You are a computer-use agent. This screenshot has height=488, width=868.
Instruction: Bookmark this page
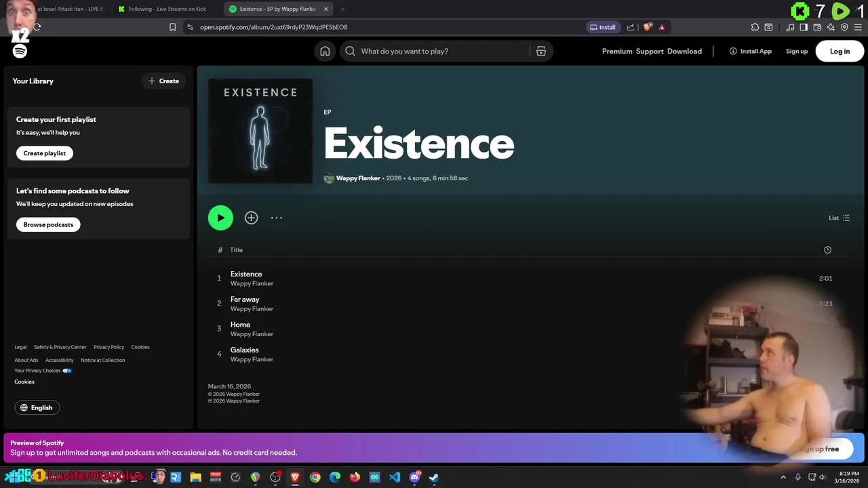tap(172, 27)
